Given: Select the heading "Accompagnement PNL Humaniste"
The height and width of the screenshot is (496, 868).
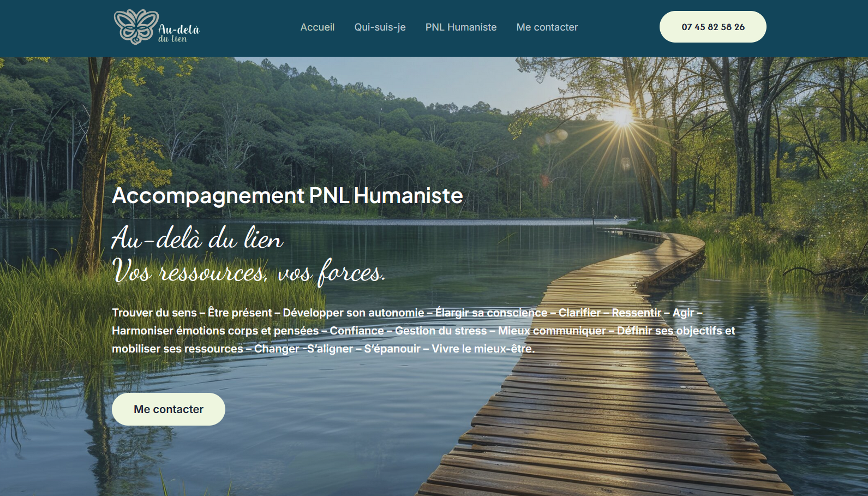Looking at the screenshot, I should (x=288, y=196).
